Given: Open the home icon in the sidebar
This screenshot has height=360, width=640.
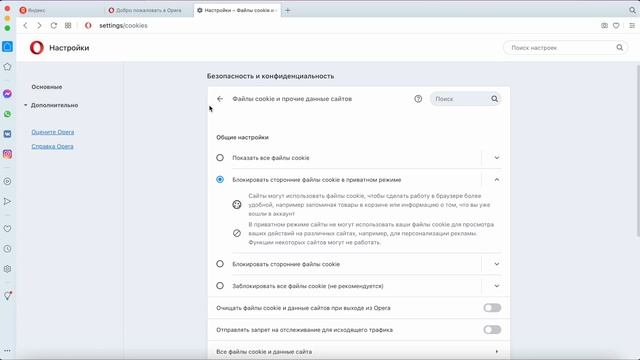Looking at the screenshot, I should pos(7,47).
